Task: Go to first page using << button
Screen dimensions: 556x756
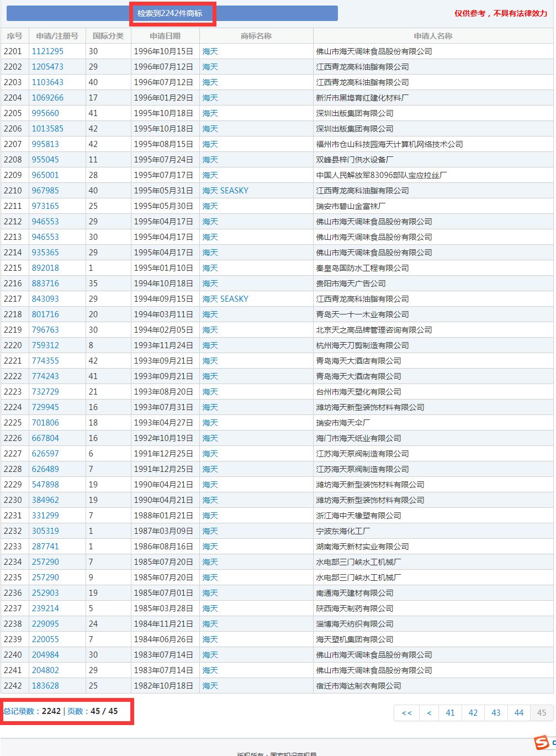Action: pyautogui.click(x=406, y=713)
